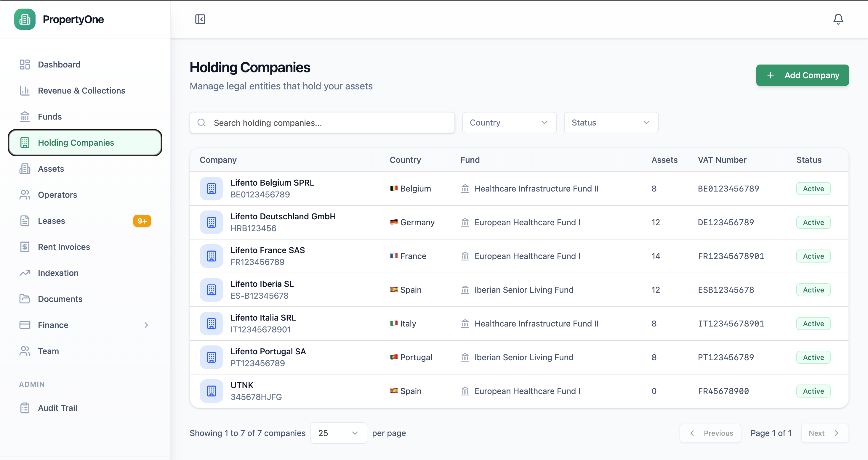Open the Status filter dropdown
Screen dimensions: 868x460
(611, 123)
